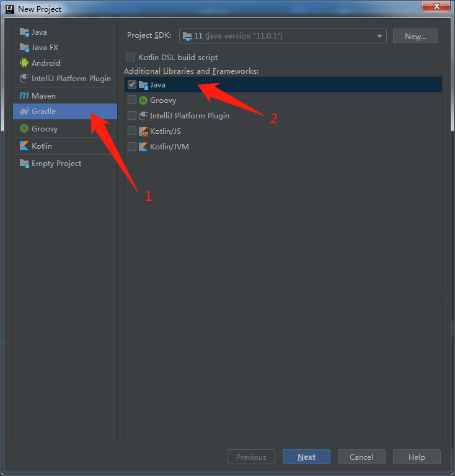Select the Java FX project icon
The width and height of the screenshot is (455, 476).
24,47
